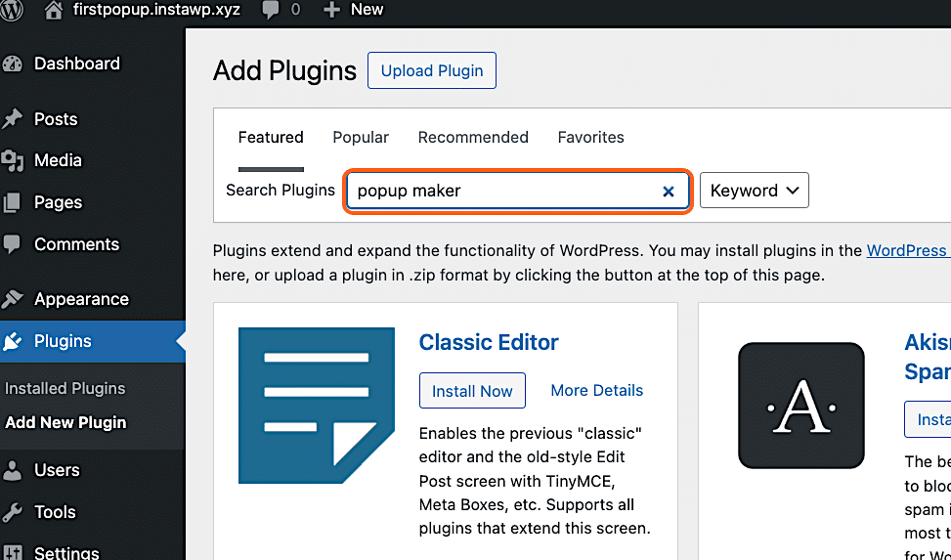
Task: Click the Akismet plugin logo thumbnail
Action: pyautogui.click(x=801, y=406)
